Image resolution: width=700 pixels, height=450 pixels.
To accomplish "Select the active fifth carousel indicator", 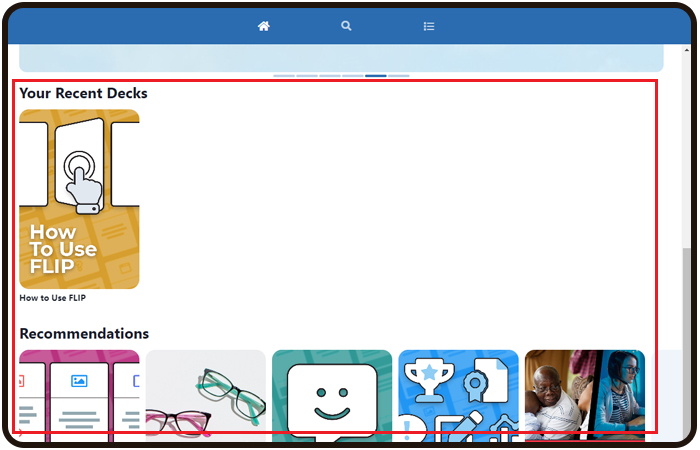I will tap(376, 76).
